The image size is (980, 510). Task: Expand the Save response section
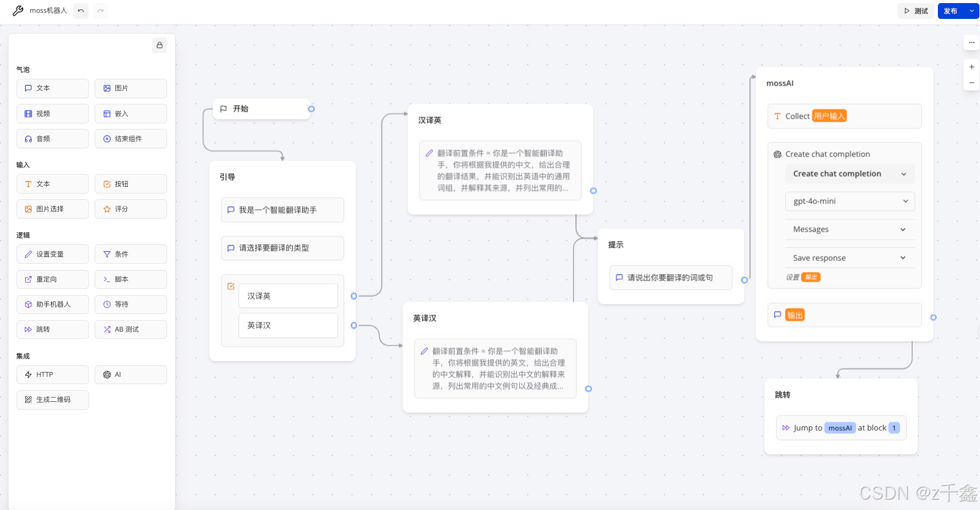click(849, 258)
